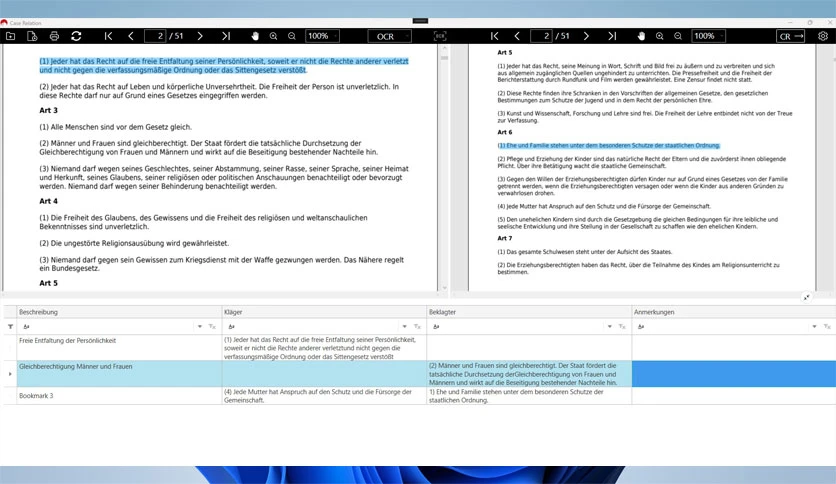The height and width of the screenshot is (484, 836).
Task: Click the 'Art 3' heading in left document
Action: [49, 110]
